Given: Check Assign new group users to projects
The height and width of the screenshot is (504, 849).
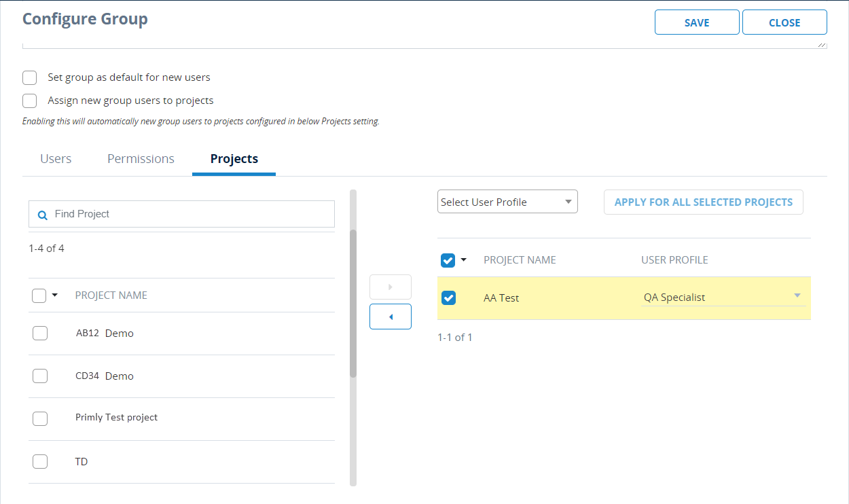Looking at the screenshot, I should 29,101.
